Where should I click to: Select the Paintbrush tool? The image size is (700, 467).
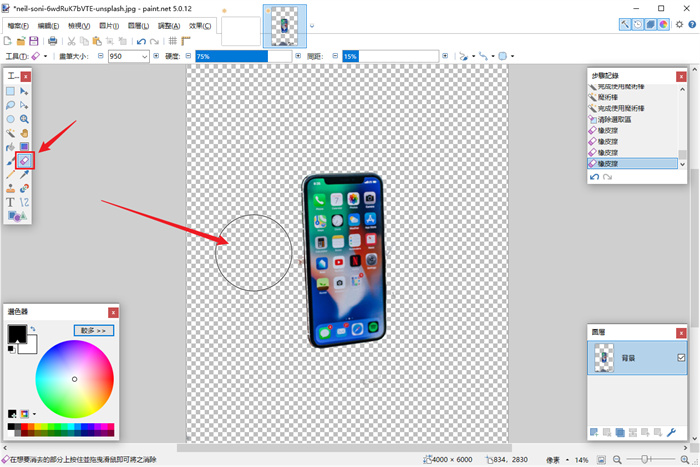11,160
